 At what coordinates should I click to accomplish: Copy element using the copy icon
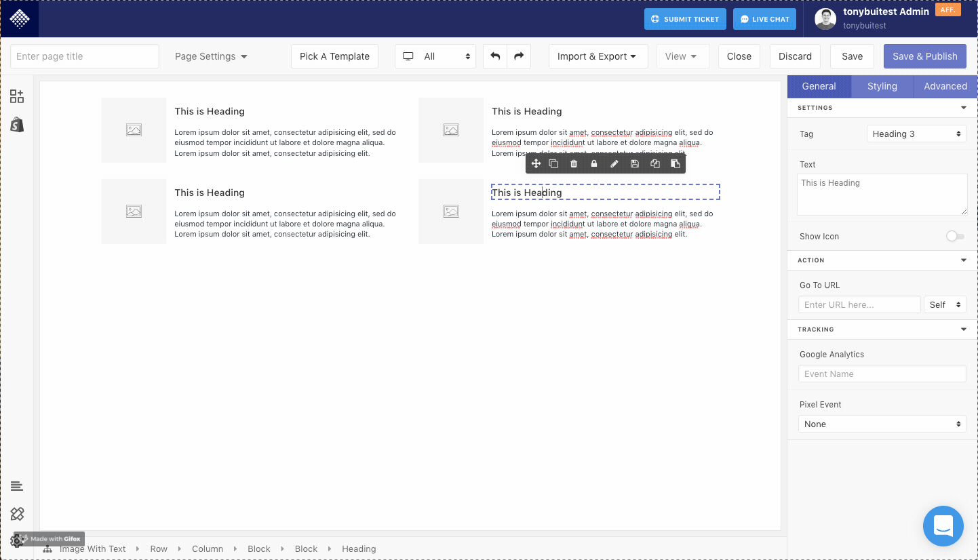coord(655,164)
